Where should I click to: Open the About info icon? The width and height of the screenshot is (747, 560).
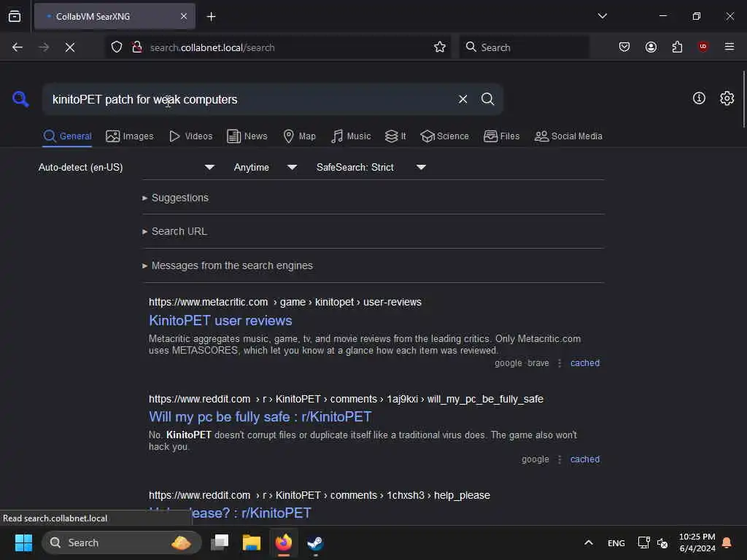tap(699, 98)
